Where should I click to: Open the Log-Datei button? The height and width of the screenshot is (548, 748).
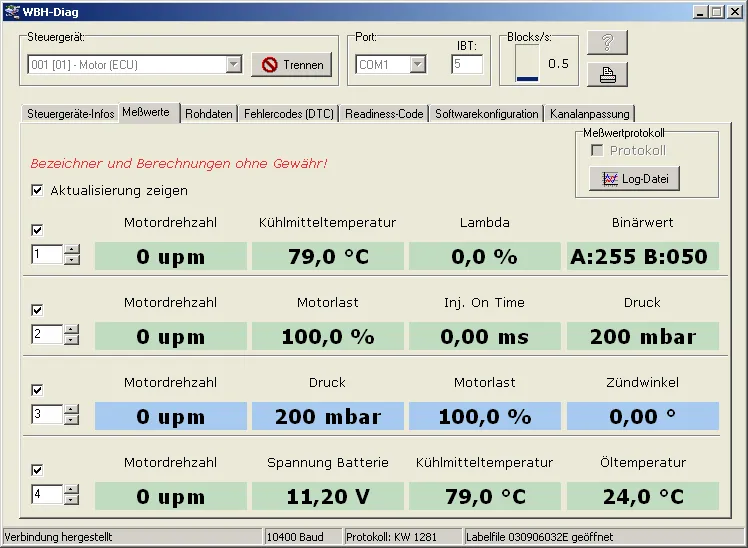click(634, 179)
